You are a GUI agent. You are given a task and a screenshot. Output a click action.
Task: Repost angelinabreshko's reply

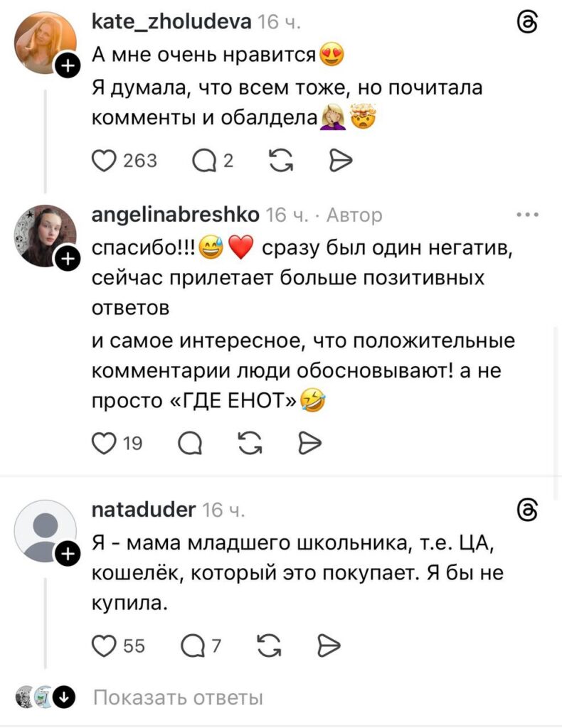pyautogui.click(x=248, y=444)
